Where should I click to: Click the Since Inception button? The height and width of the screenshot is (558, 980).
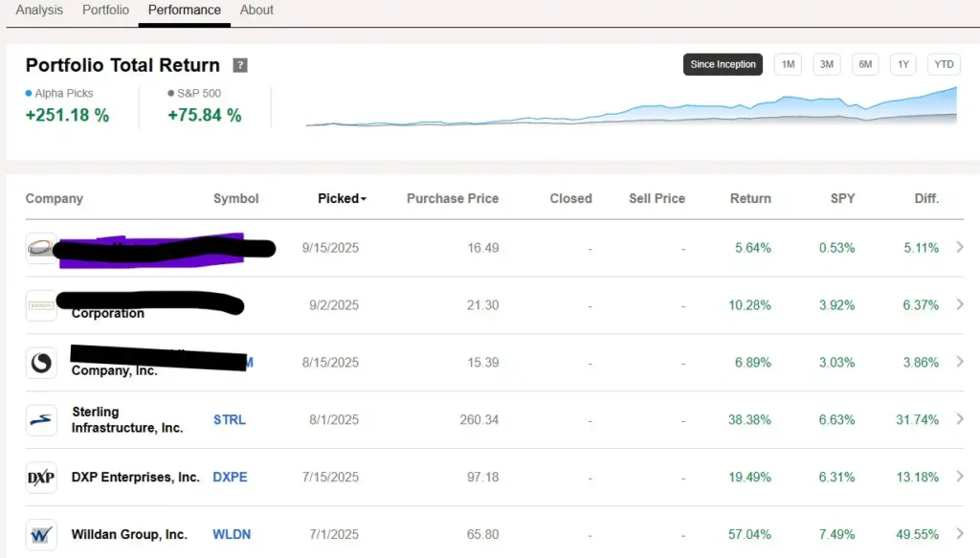722,64
